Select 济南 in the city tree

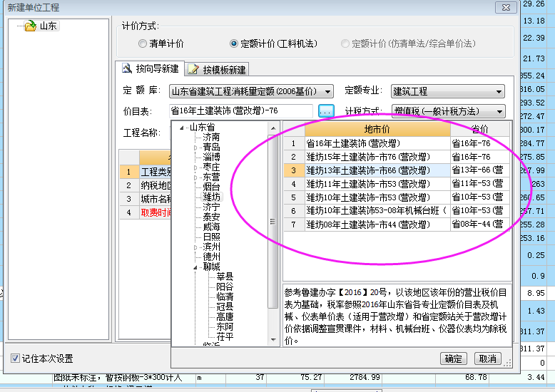[x=211, y=137]
